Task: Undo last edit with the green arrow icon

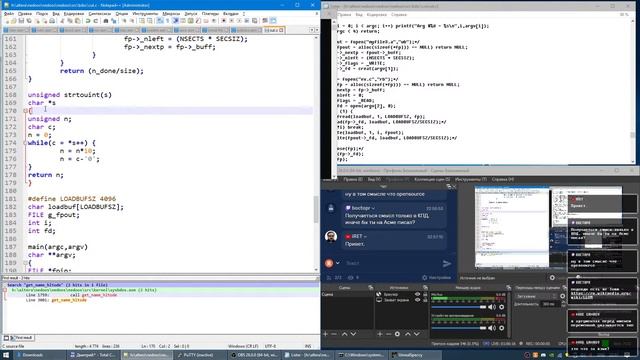Action: click(x=88, y=21)
